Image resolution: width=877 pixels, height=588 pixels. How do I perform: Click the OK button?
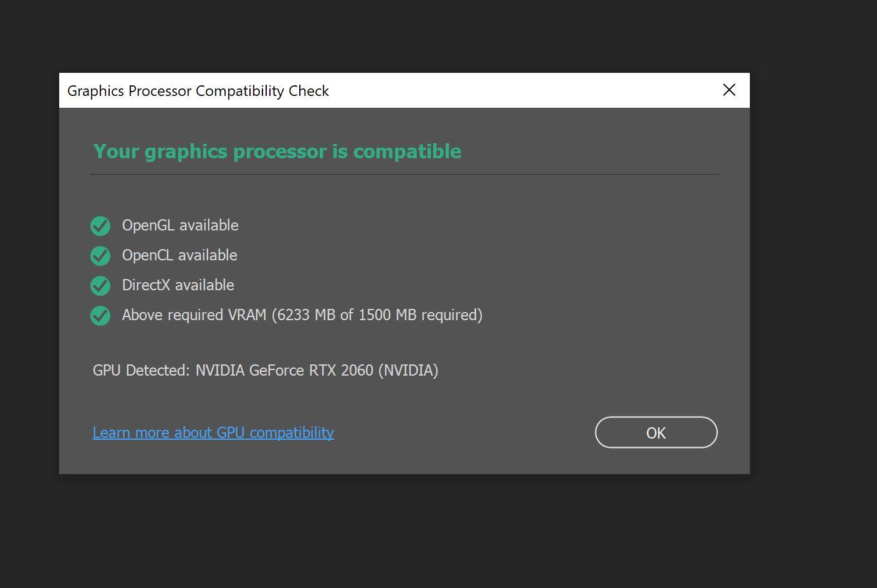point(656,432)
